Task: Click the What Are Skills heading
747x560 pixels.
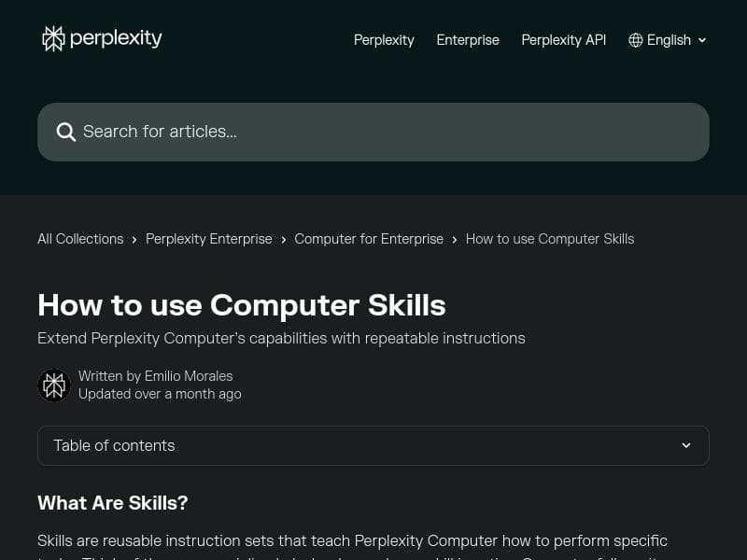Action: click(112, 503)
